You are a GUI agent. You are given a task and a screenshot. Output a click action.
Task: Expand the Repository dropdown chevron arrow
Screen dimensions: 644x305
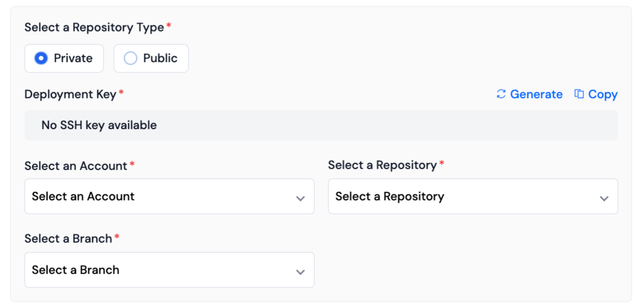604,198
